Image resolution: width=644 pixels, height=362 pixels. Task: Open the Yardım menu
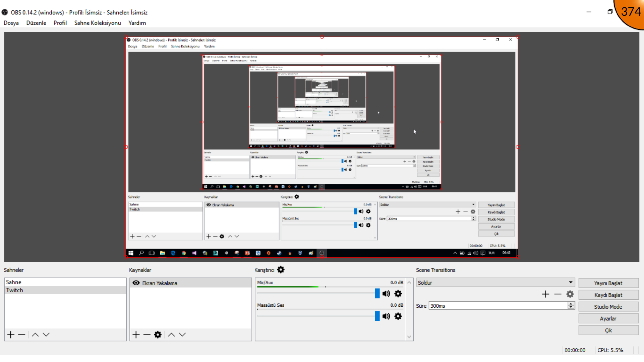[x=137, y=23]
